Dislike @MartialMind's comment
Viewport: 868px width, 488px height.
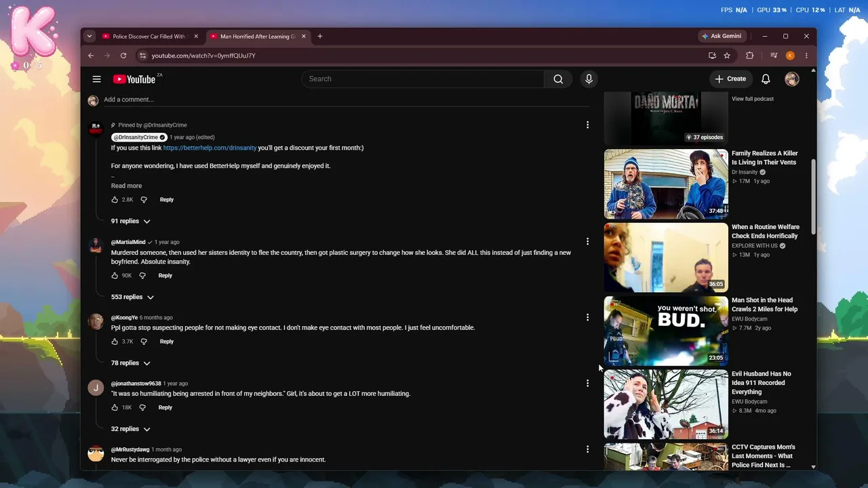[x=142, y=276]
